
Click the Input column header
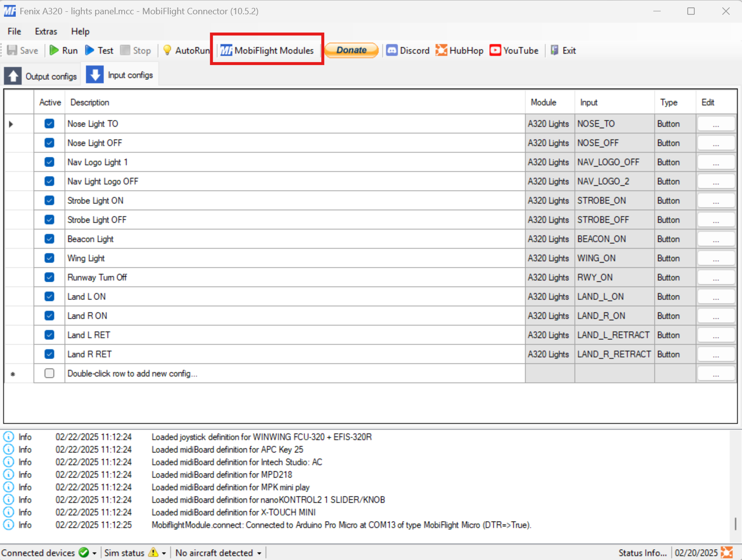614,102
